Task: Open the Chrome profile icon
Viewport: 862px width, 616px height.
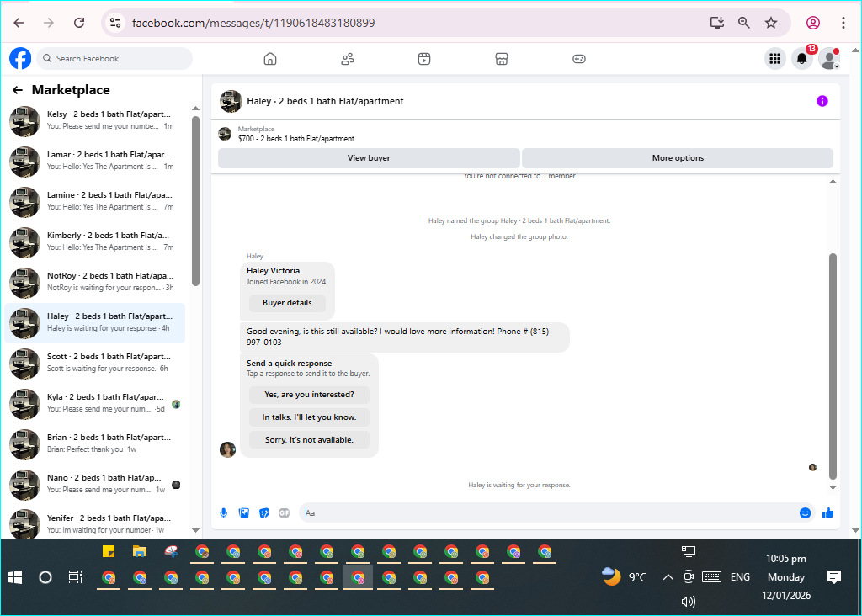Action: (x=813, y=23)
